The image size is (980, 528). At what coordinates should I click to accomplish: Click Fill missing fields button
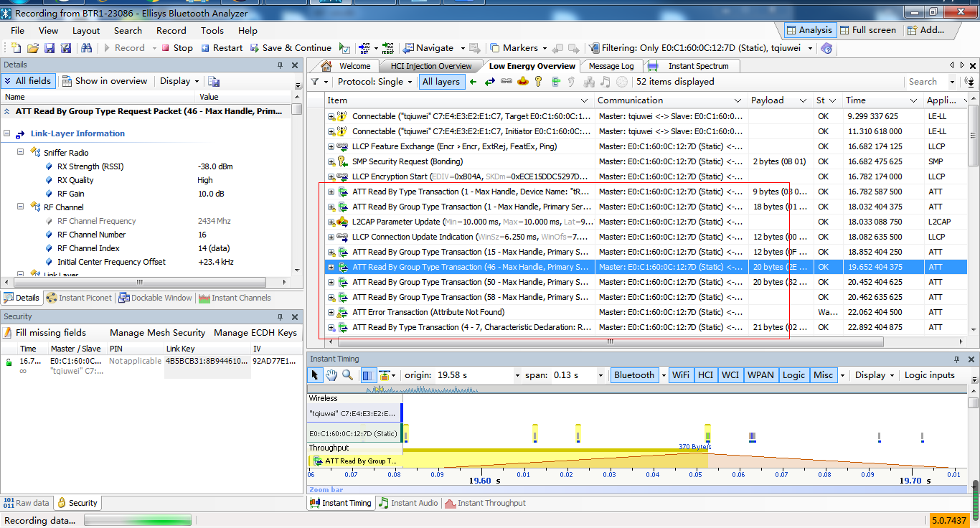pos(45,333)
